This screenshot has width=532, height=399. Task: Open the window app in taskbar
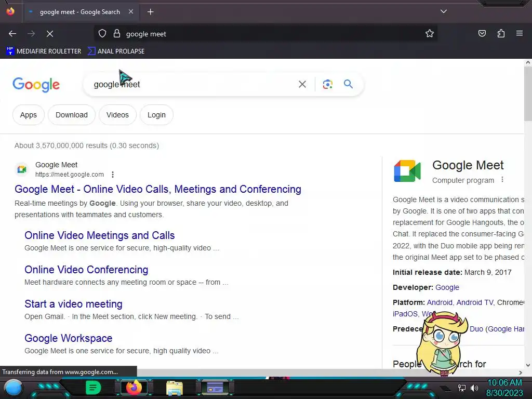[x=215, y=388]
